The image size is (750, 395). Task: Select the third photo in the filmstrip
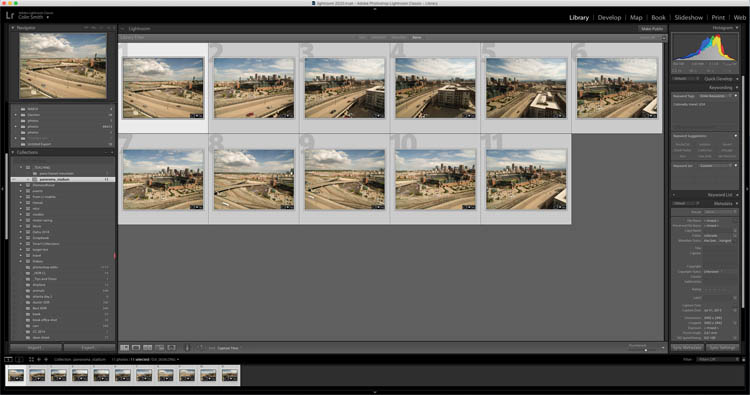point(59,375)
